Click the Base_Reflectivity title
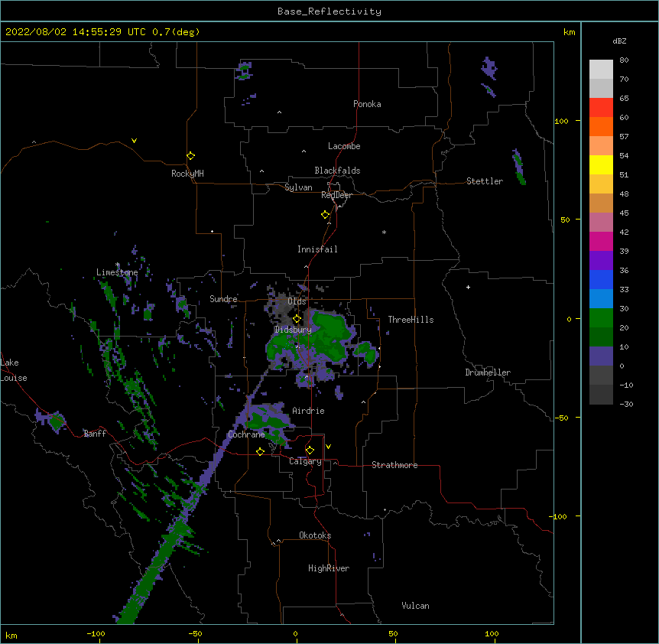This screenshot has height=644, width=659. point(329,11)
